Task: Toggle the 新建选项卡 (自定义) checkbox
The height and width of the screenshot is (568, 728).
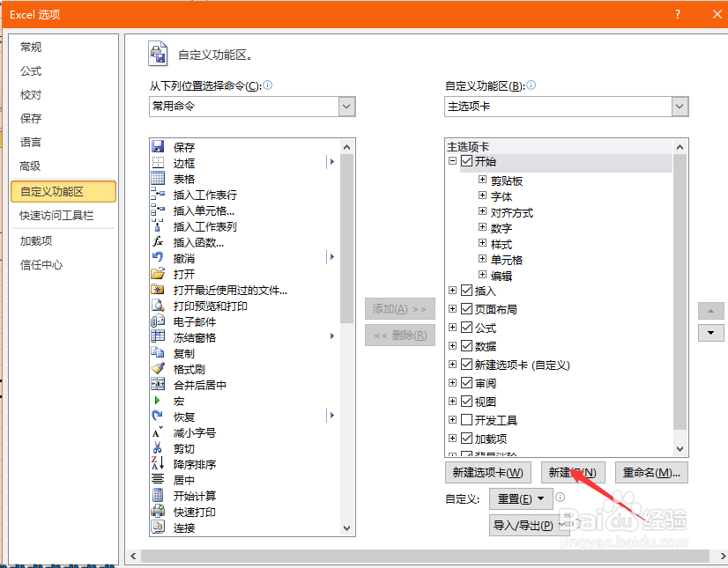Action: [466, 365]
